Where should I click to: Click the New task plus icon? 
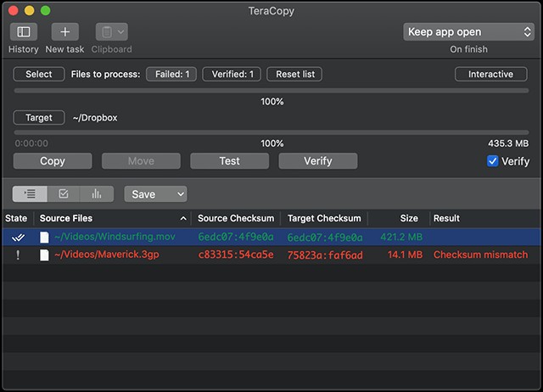65,32
